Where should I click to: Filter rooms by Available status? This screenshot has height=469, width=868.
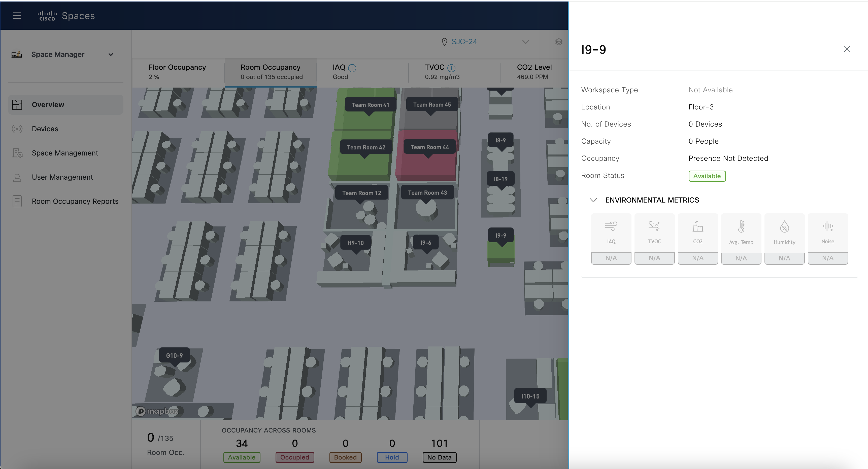[x=242, y=457]
